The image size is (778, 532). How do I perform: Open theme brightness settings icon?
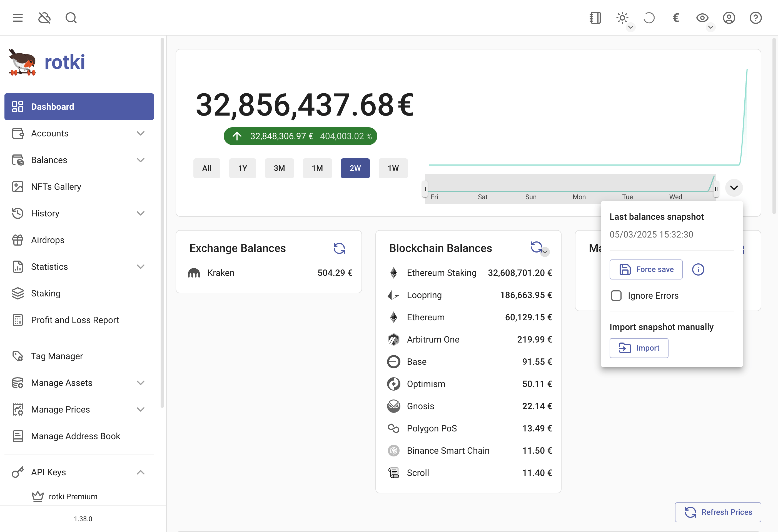point(622,18)
